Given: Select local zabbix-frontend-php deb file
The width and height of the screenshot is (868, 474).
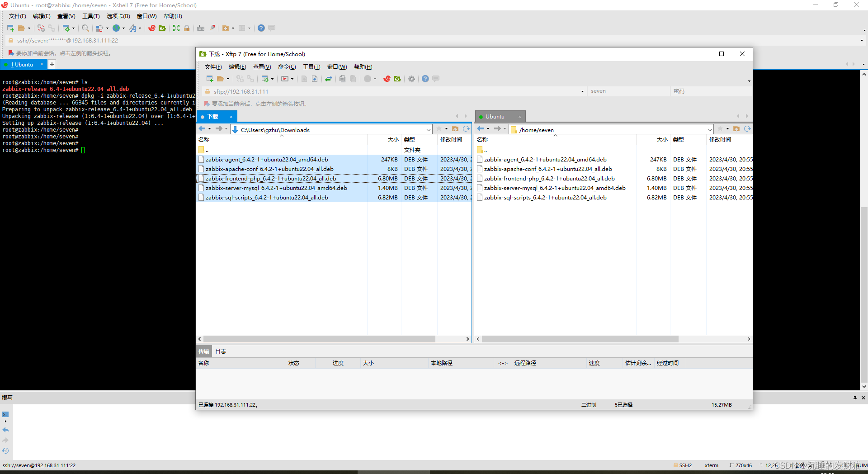Looking at the screenshot, I should click(x=270, y=178).
